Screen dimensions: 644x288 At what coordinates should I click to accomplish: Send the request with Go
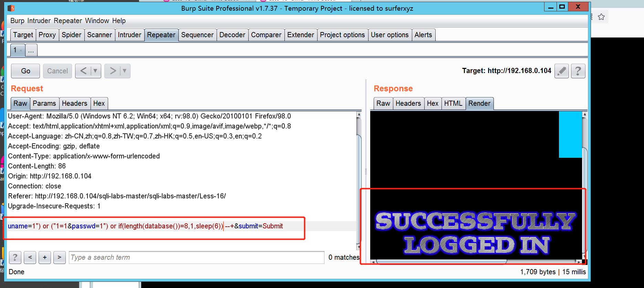coord(25,71)
